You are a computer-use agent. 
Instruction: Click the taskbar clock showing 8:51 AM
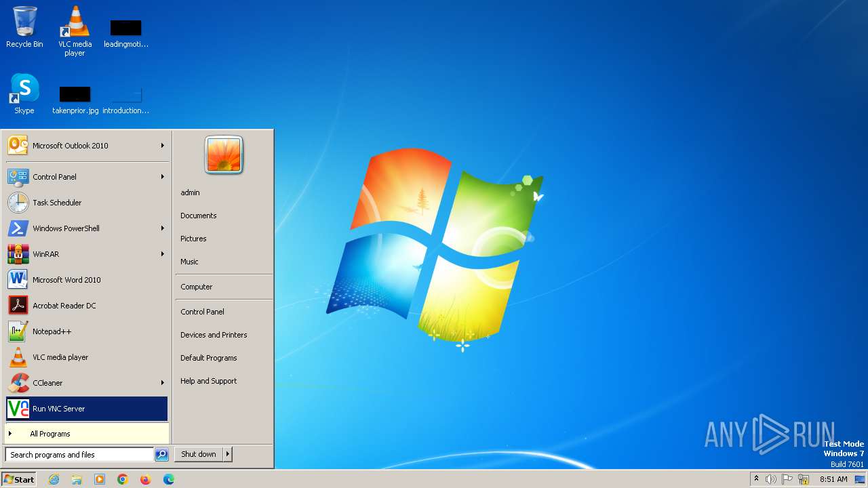coord(833,479)
